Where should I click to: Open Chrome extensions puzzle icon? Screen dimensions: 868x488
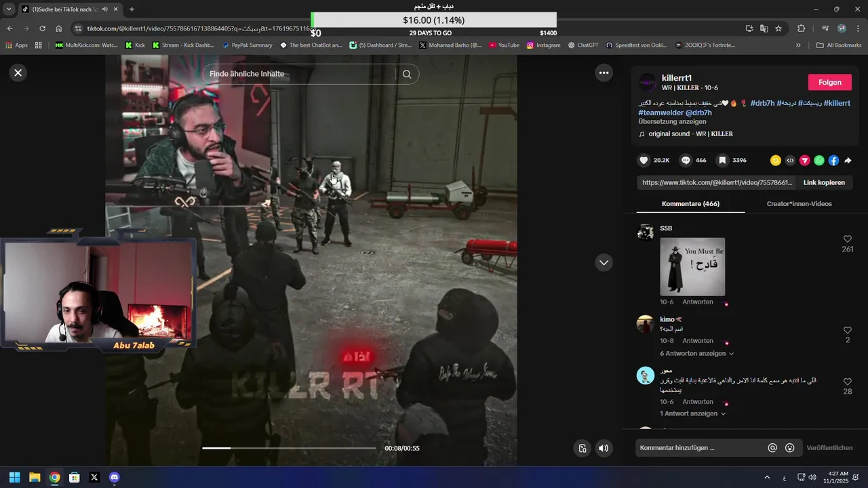[801, 28]
